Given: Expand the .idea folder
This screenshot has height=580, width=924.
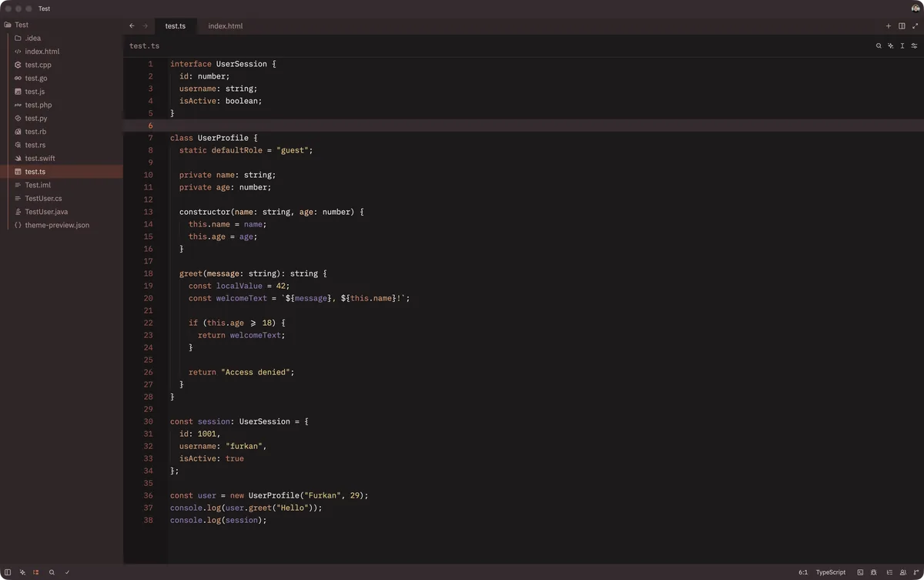Looking at the screenshot, I should (62, 38).
